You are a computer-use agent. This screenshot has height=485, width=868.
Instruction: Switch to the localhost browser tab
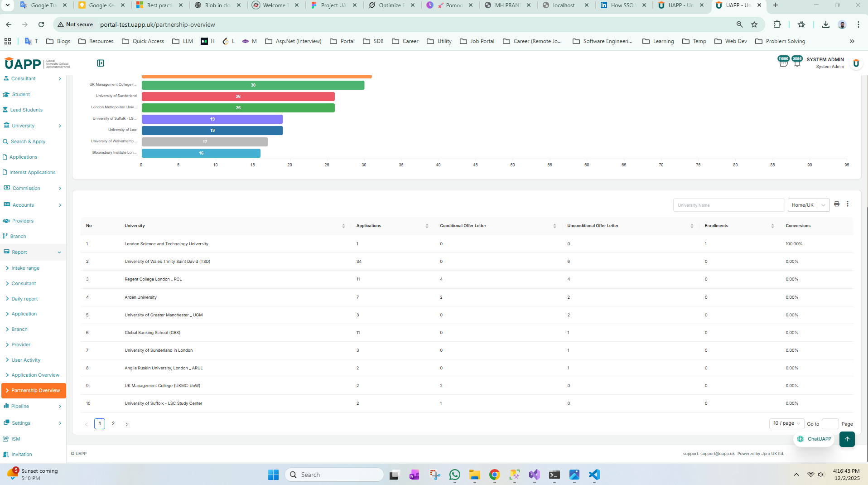pyautogui.click(x=565, y=5)
